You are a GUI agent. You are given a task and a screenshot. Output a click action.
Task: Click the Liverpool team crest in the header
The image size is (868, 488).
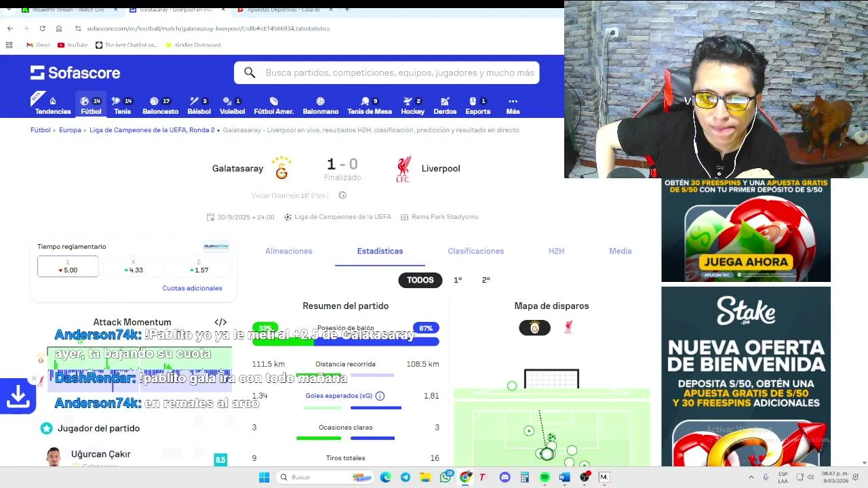403,169
